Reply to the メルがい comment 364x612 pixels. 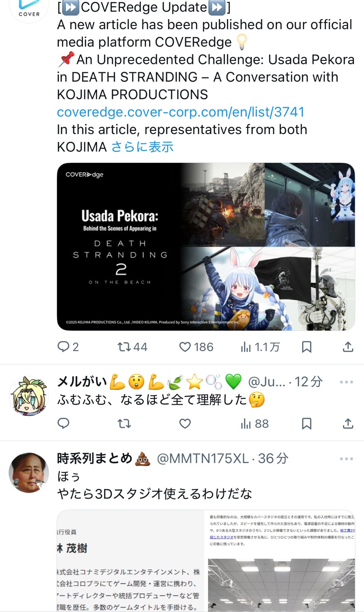[x=63, y=424]
